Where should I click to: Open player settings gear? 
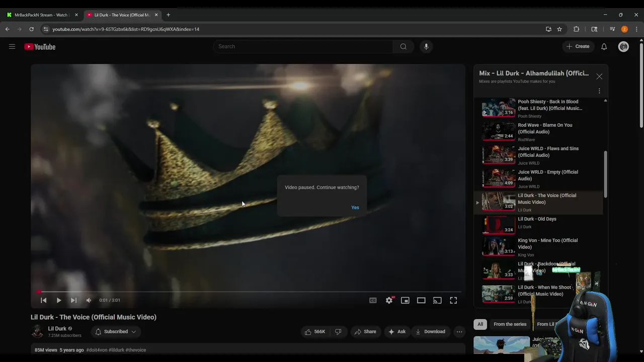point(389,300)
